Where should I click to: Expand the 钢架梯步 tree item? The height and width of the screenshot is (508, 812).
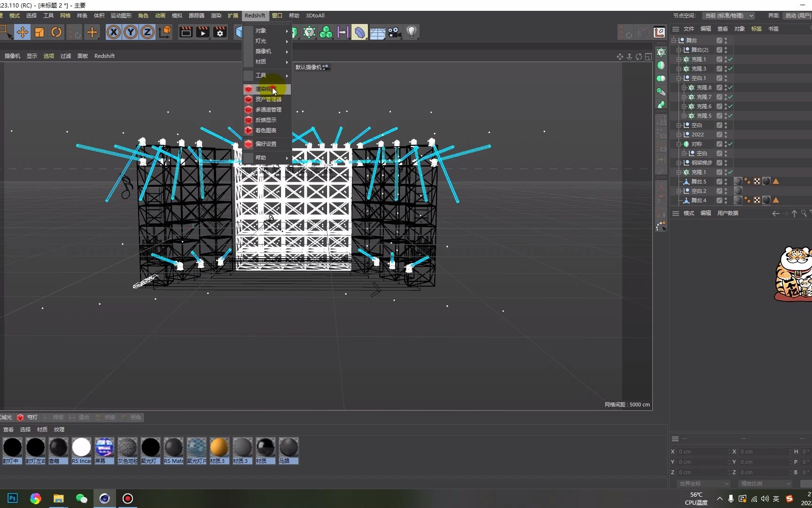[679, 162]
